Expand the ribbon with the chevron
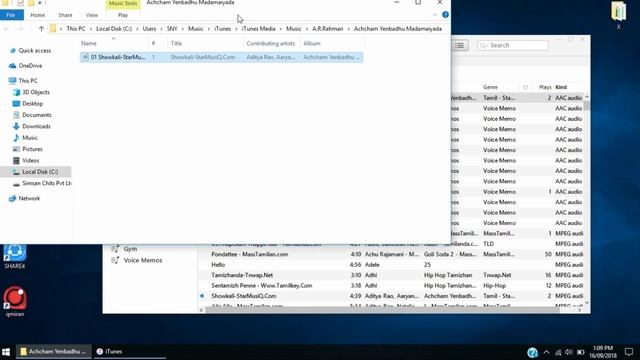 point(435,15)
